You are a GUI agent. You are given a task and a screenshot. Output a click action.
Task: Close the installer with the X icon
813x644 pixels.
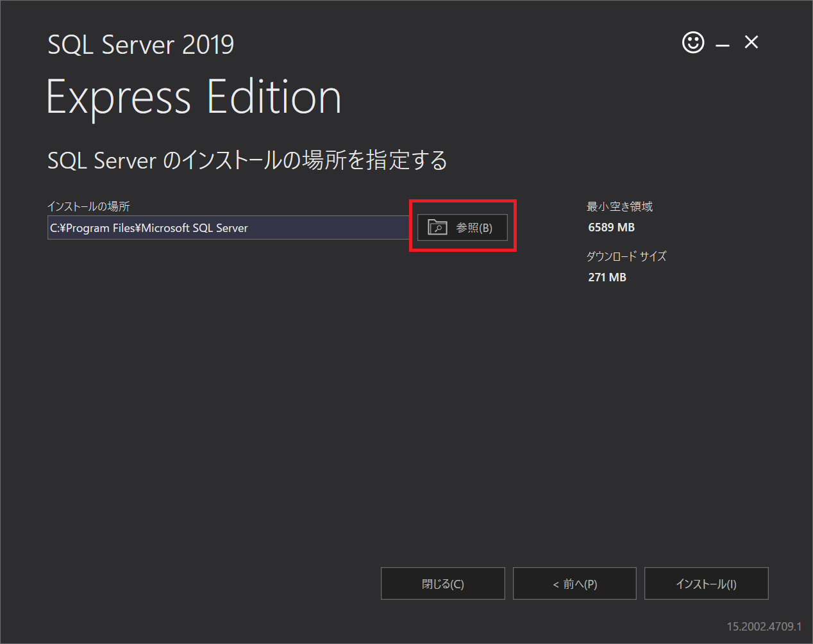(751, 42)
